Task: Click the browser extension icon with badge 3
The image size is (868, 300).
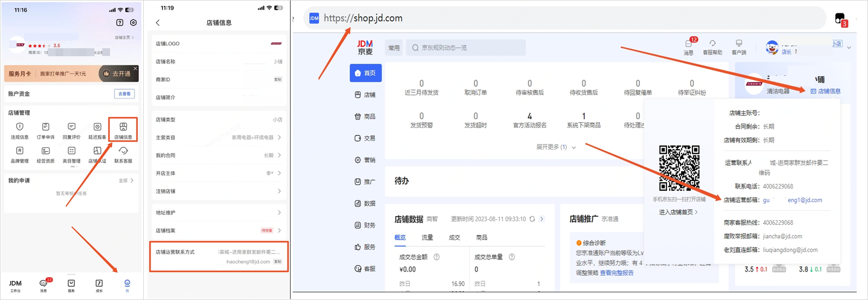Action: 840,20
